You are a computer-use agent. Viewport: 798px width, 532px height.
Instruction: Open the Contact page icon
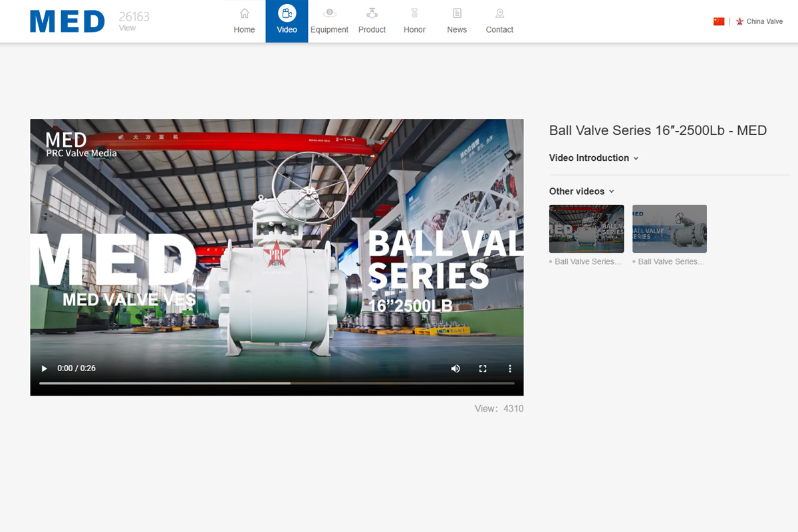[x=499, y=13]
